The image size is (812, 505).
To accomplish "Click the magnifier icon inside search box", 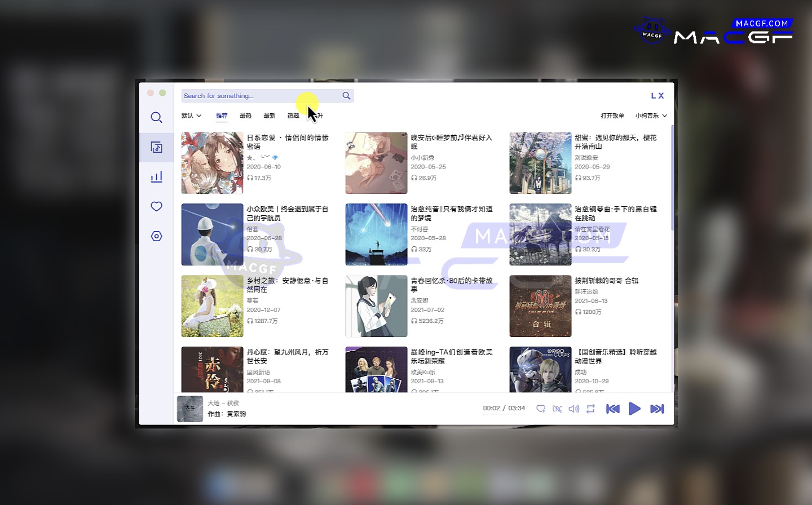I will click(346, 96).
